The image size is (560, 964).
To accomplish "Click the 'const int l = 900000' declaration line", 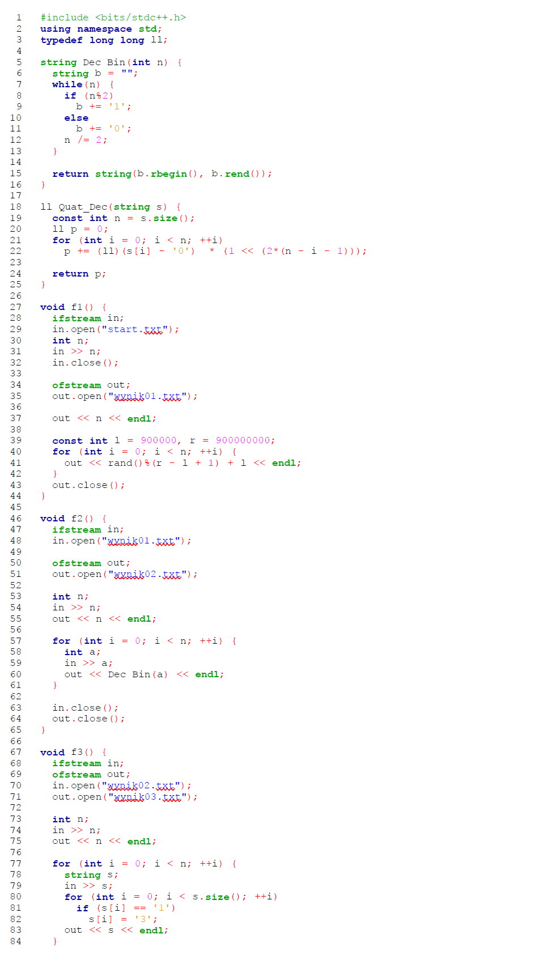I will [x=164, y=440].
